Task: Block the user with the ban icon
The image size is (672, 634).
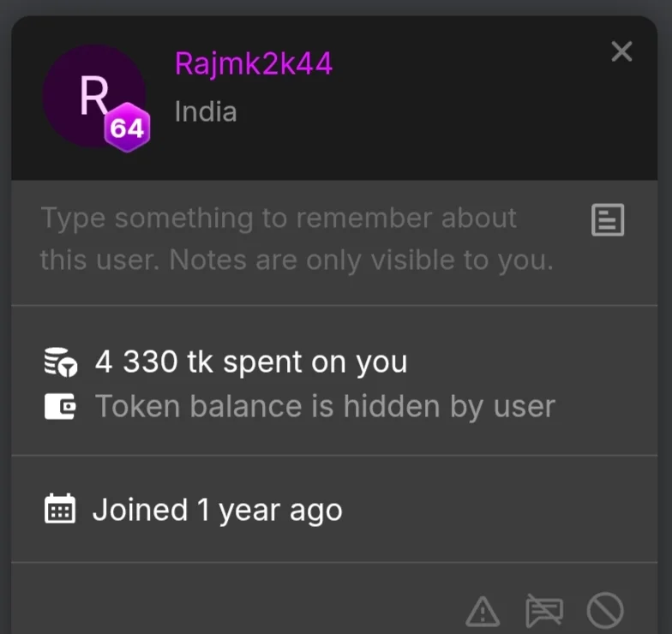Action: tap(605, 610)
